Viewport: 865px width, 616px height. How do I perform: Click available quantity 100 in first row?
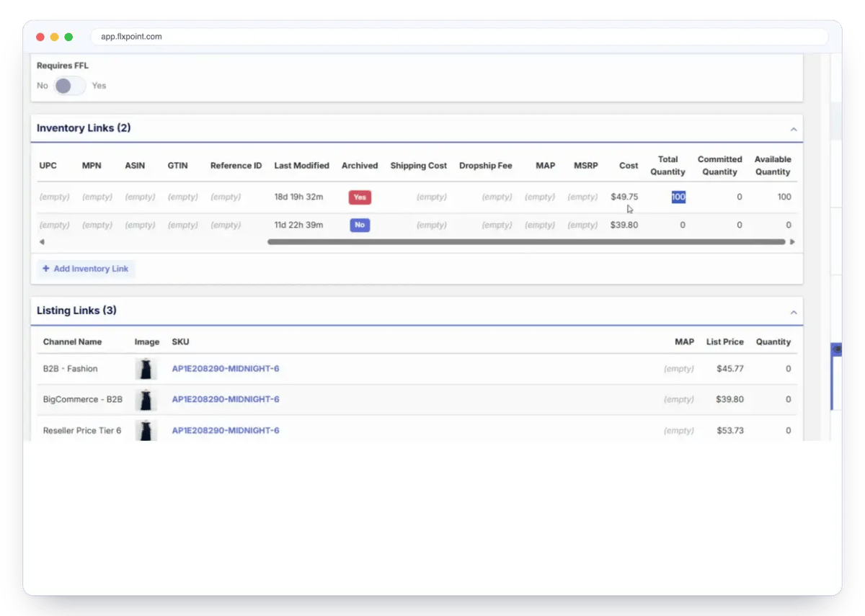[784, 197]
